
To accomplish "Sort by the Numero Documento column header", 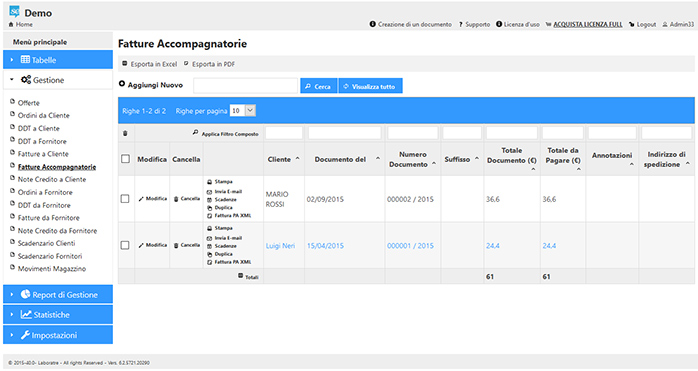I will [413, 159].
